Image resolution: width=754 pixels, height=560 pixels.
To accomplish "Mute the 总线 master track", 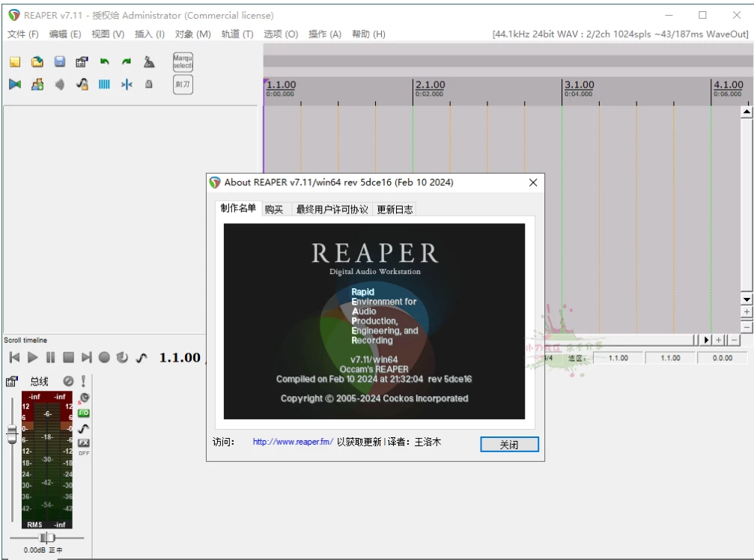I will tap(69, 380).
